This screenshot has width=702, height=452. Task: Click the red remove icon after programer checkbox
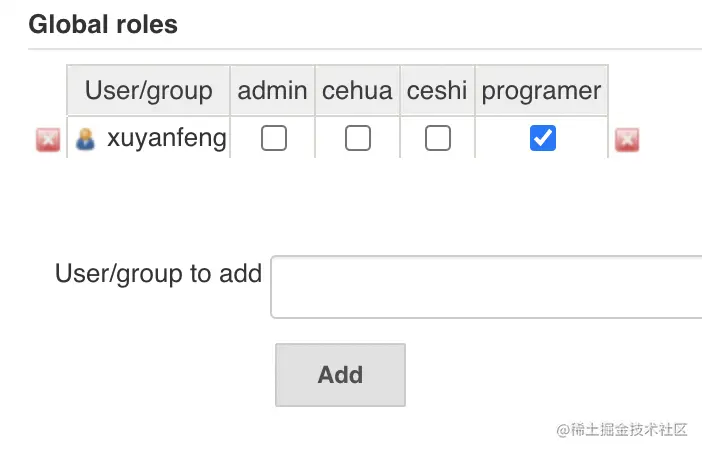[627, 140]
